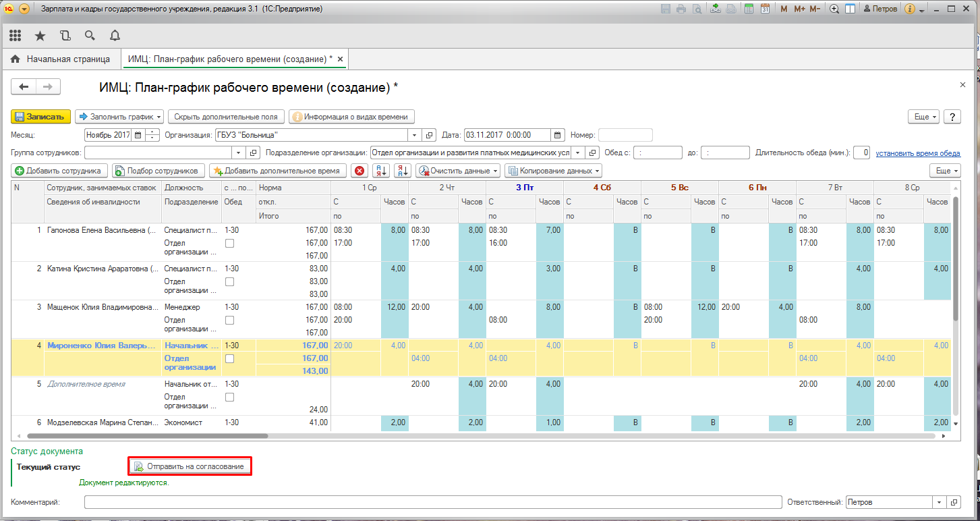Toggle Обед checkbox for Гапонова Елена
The height and width of the screenshot is (521, 980).
point(229,243)
